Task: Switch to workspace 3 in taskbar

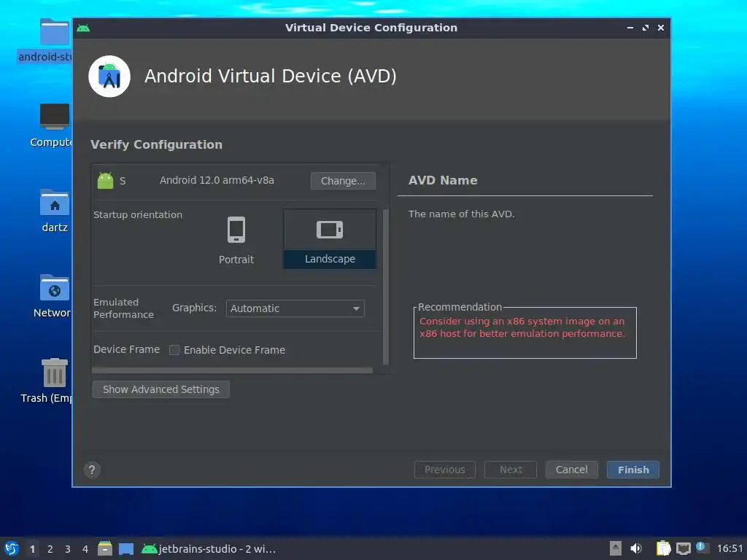Action: (x=68, y=549)
